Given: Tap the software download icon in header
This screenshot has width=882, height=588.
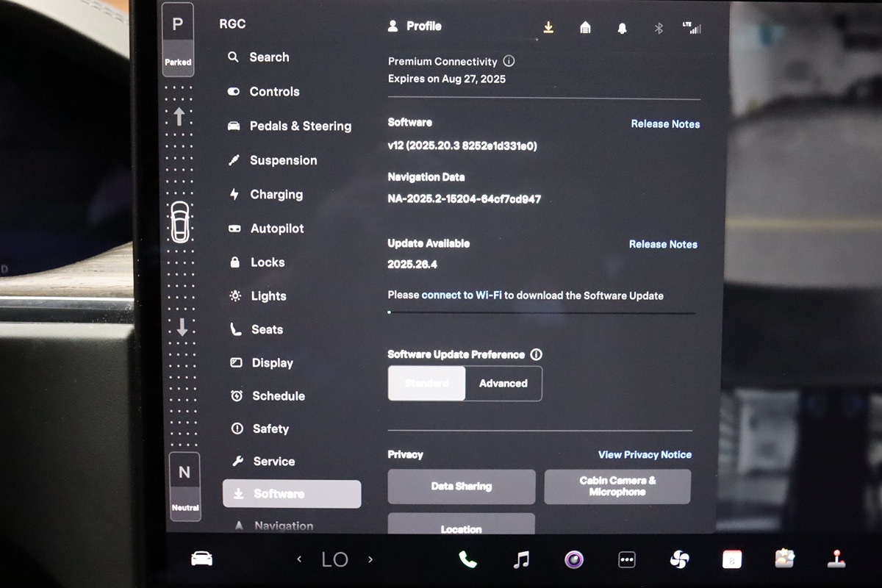Looking at the screenshot, I should coord(548,27).
